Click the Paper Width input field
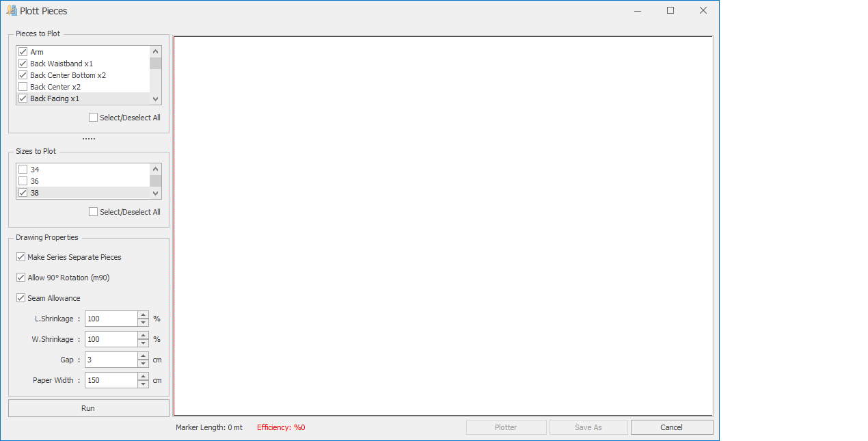Image resolution: width=868 pixels, height=441 pixels. coord(111,380)
